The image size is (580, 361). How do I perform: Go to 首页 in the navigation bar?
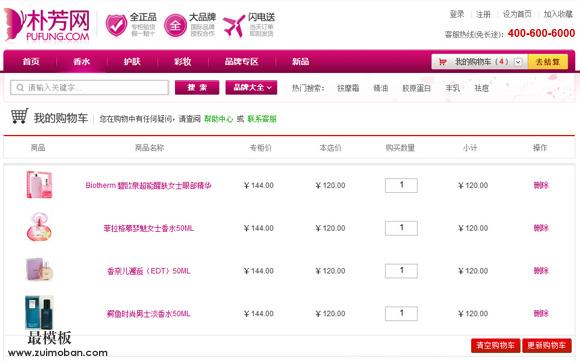pos(31,61)
